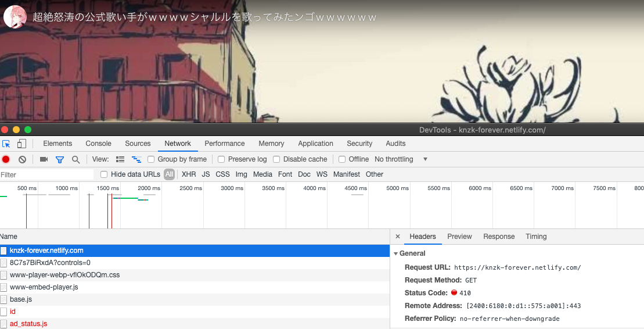Click the capture screenshots camera icon
The width and height of the screenshot is (644, 329).
click(44, 159)
